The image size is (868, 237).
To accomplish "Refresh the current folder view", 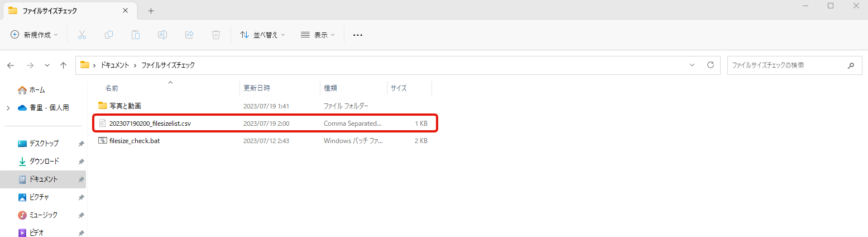I will coord(711,65).
